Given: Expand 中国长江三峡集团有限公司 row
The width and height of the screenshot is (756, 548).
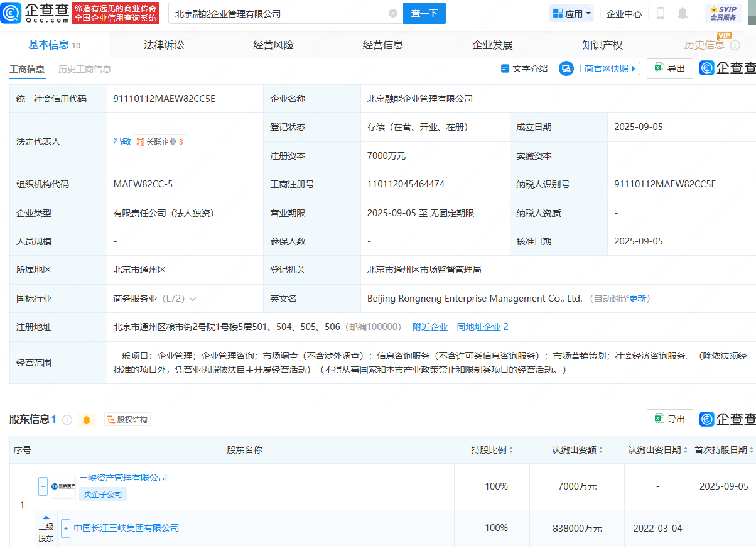Looking at the screenshot, I should pyautogui.click(x=65, y=528).
